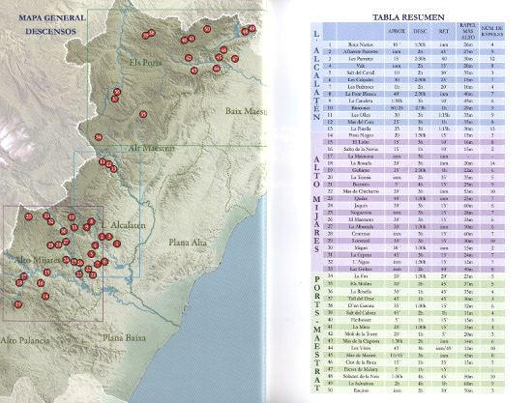
Task: Click the DESC column header
Action: click(x=421, y=31)
